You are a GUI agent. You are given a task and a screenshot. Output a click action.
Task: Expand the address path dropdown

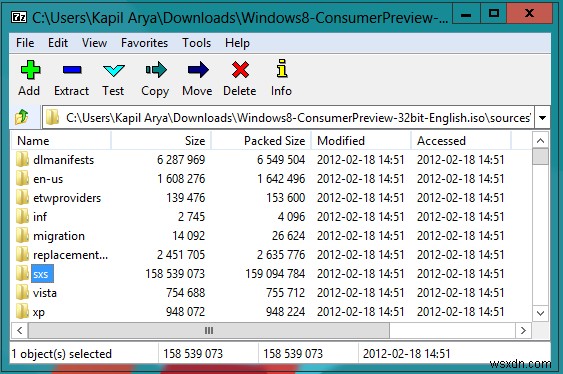(543, 117)
